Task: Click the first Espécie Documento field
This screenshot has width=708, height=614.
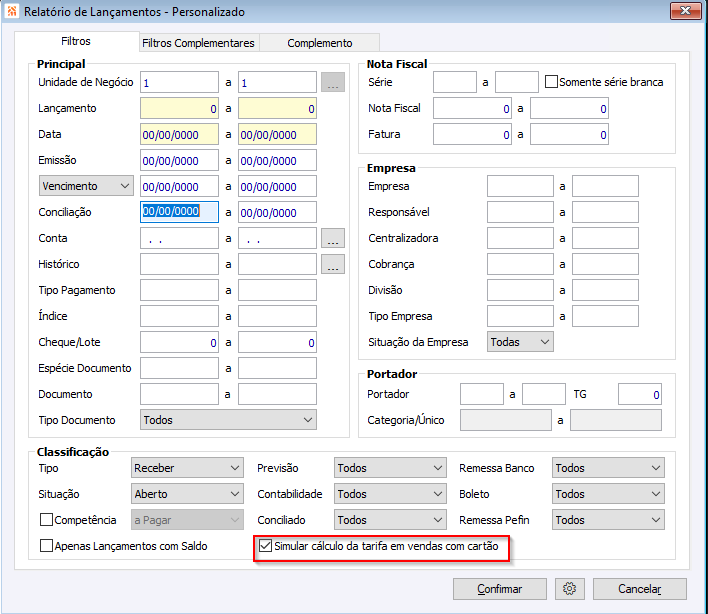Action: point(179,368)
